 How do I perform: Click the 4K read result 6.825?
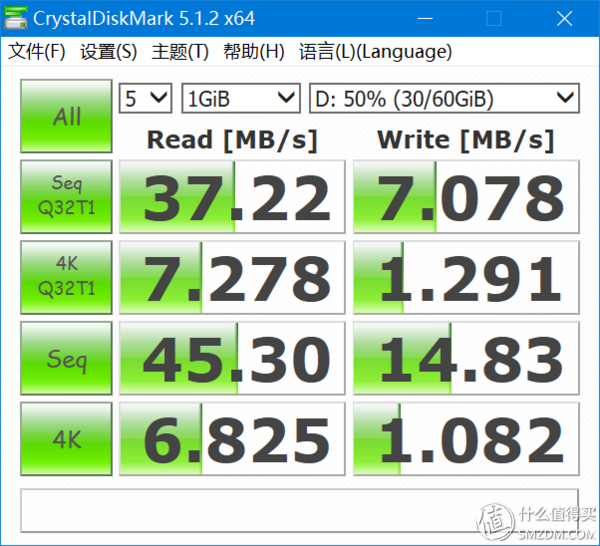232,439
